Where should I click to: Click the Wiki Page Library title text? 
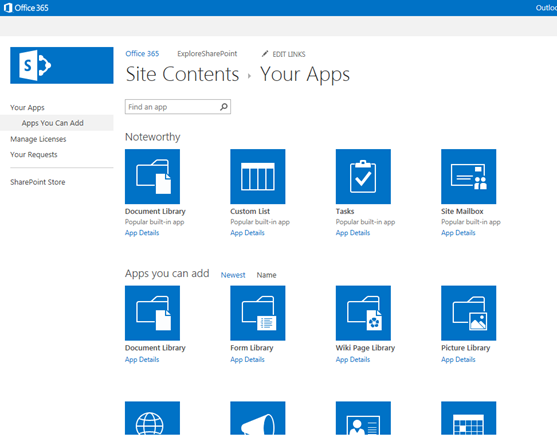pos(365,348)
